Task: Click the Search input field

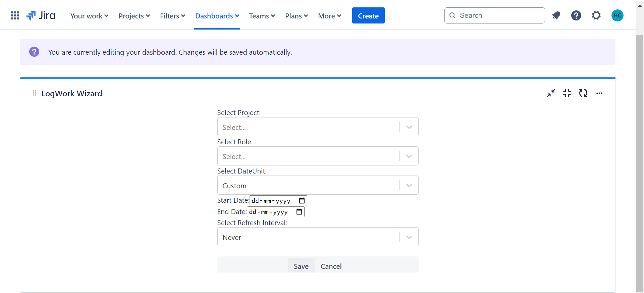Action: [500, 15]
